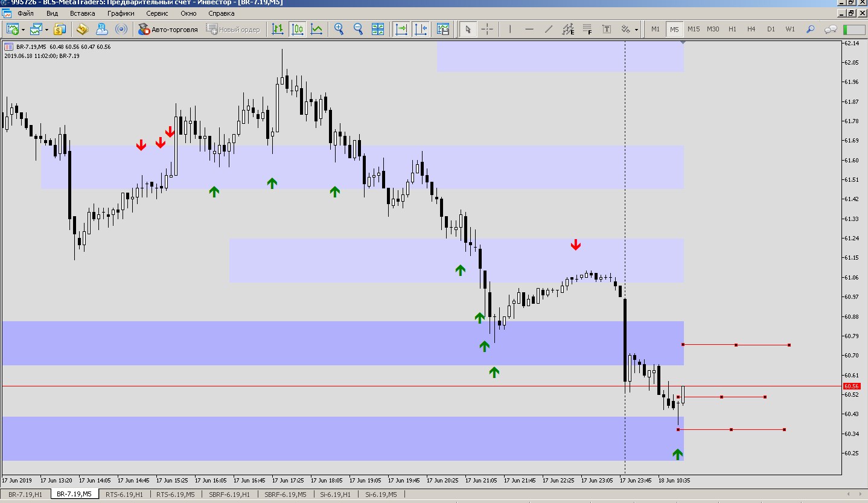Click the chart shift triangle marker
Viewport: 868px width, 503px height.
pyautogui.click(x=683, y=43)
